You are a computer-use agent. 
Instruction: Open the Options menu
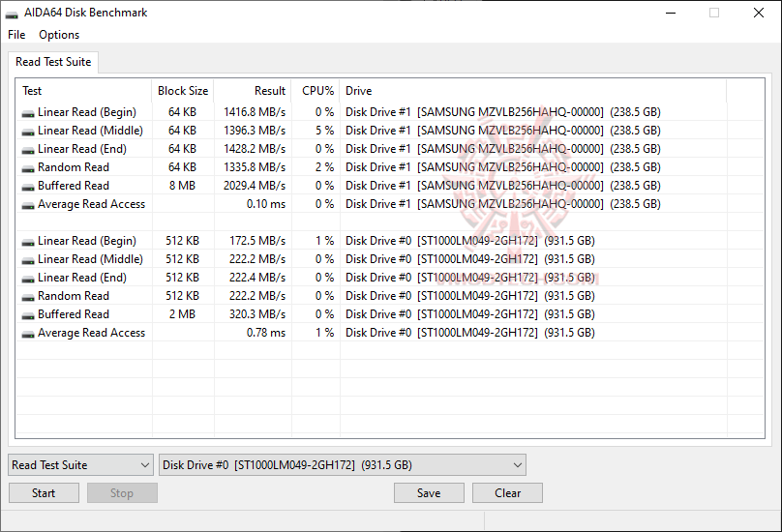click(x=59, y=35)
